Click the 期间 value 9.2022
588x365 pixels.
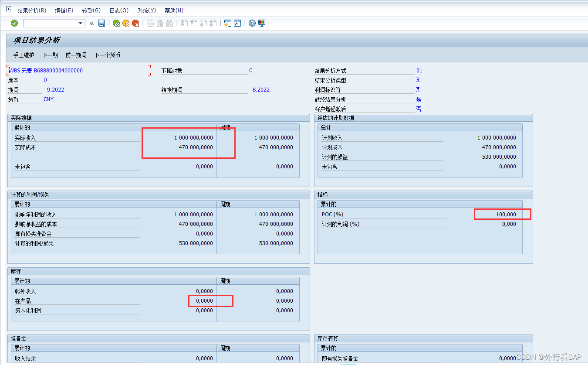coord(55,90)
